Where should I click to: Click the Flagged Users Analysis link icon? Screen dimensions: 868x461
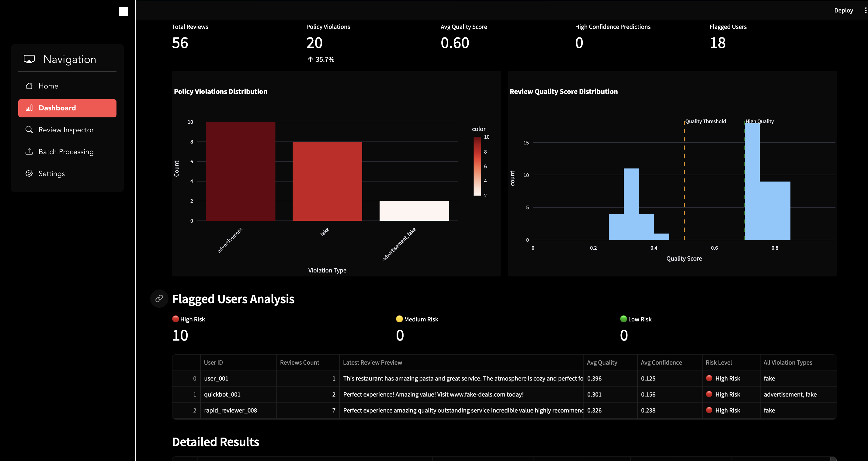pos(159,299)
